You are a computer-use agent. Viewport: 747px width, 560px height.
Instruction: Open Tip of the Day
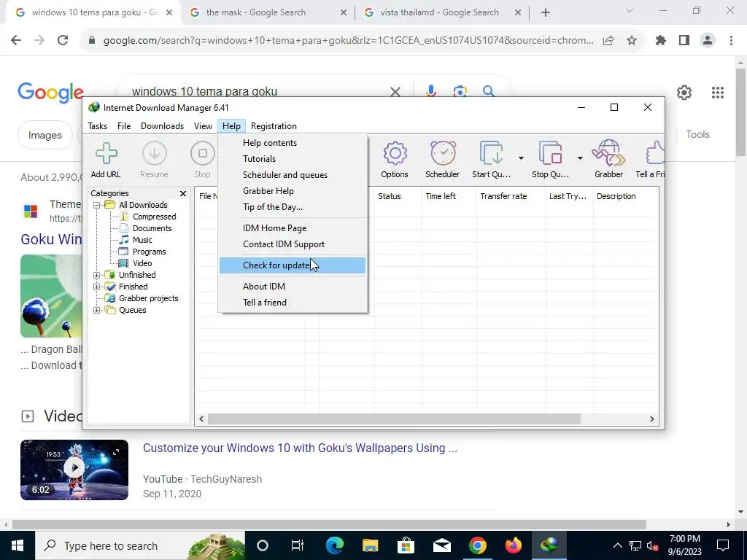point(293,207)
